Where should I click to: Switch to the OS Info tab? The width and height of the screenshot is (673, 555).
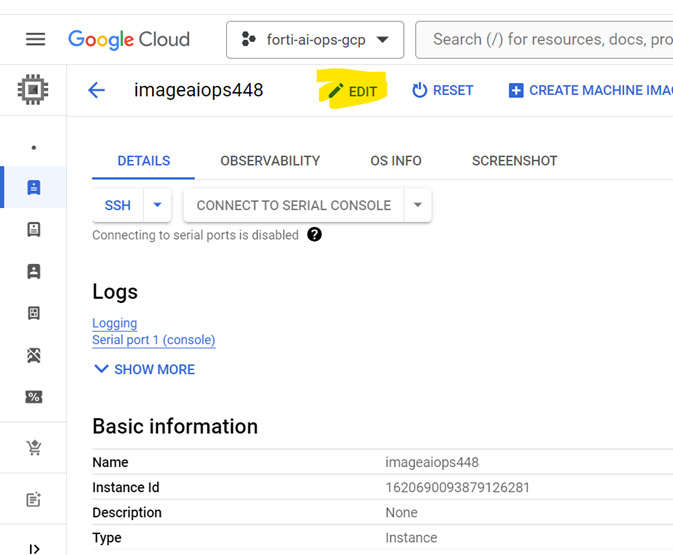(x=396, y=161)
